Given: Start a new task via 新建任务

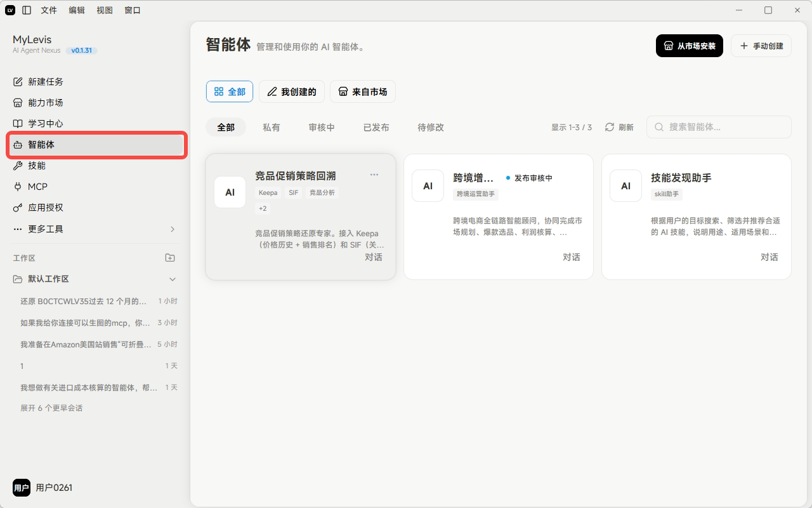Looking at the screenshot, I should tap(96, 82).
